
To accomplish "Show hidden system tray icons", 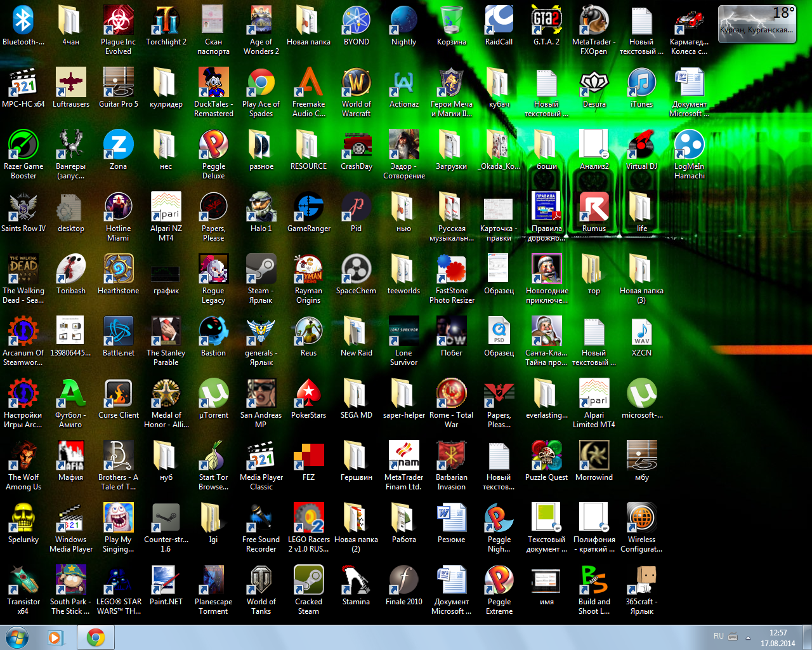I will click(x=748, y=637).
